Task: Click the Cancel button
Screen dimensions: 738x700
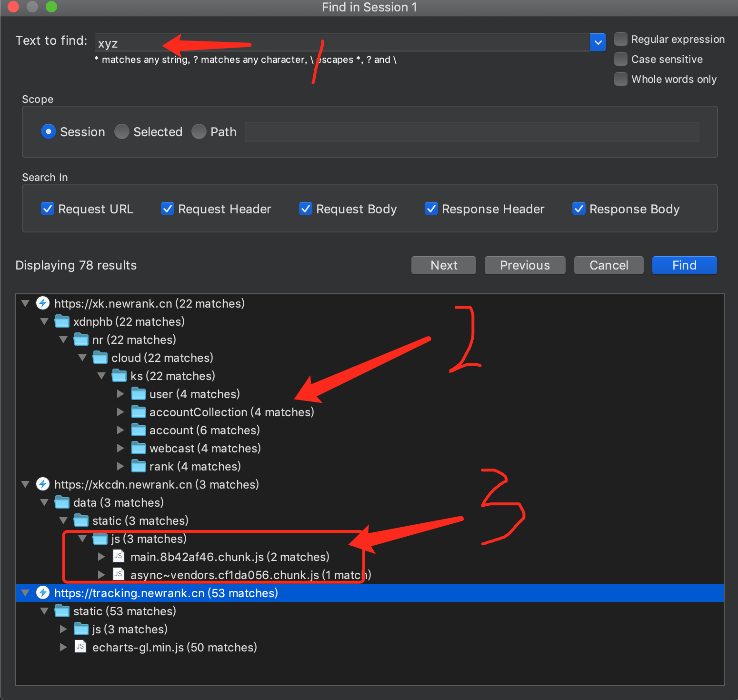Action: (608, 265)
